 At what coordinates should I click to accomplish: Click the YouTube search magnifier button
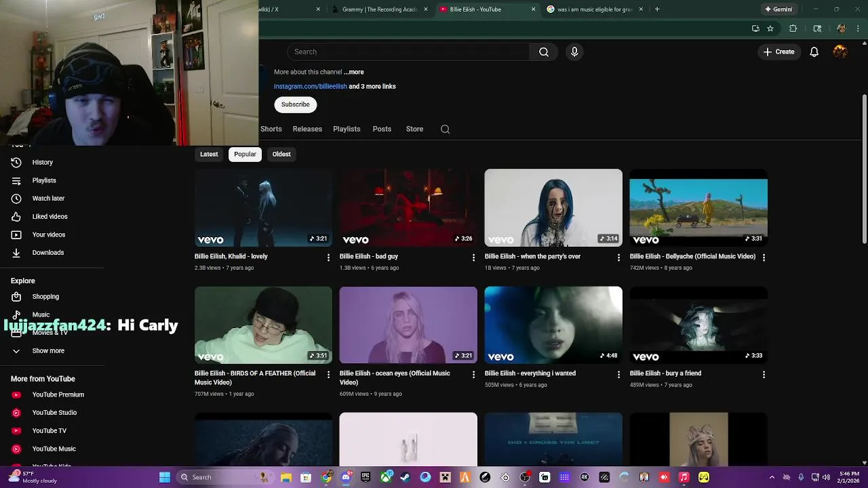543,52
